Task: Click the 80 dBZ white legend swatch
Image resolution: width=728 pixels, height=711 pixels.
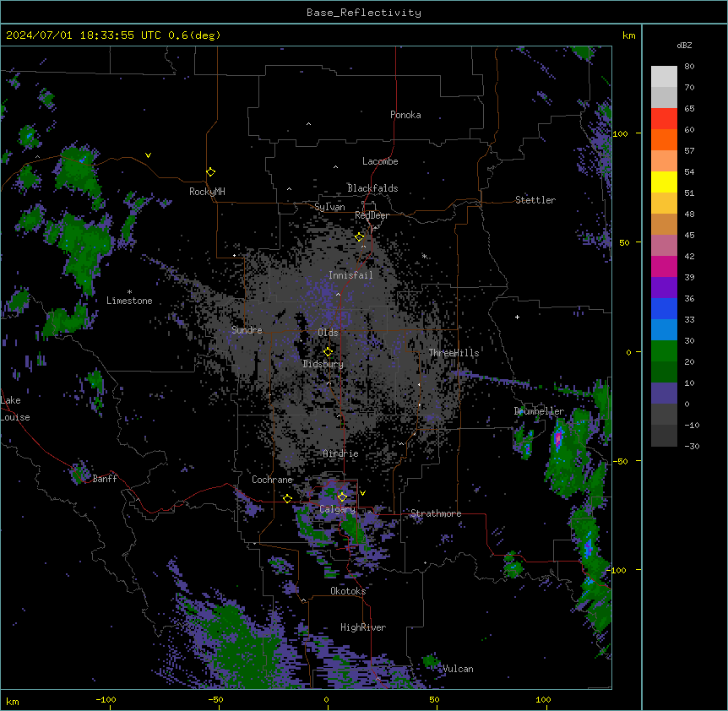Action: [664, 76]
